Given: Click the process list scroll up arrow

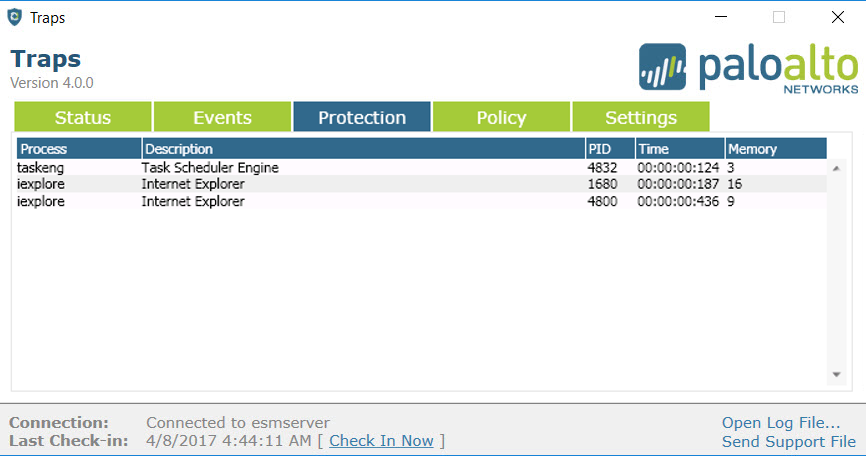Looking at the screenshot, I should [x=836, y=168].
